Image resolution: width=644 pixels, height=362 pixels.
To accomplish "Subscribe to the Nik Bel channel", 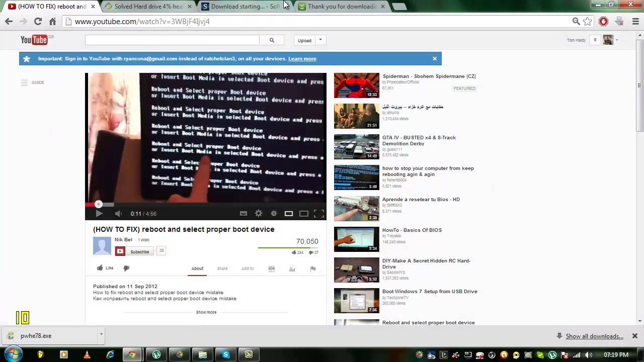I will [x=134, y=251].
